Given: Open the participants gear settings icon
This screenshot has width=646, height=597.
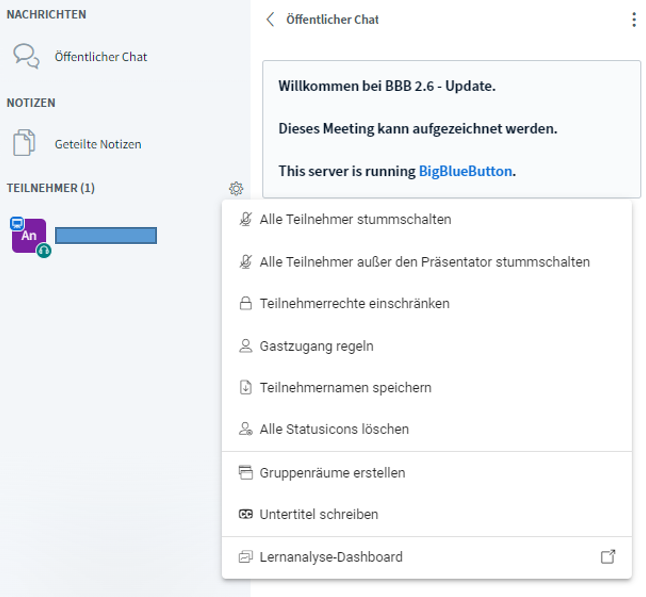Looking at the screenshot, I should [236, 188].
